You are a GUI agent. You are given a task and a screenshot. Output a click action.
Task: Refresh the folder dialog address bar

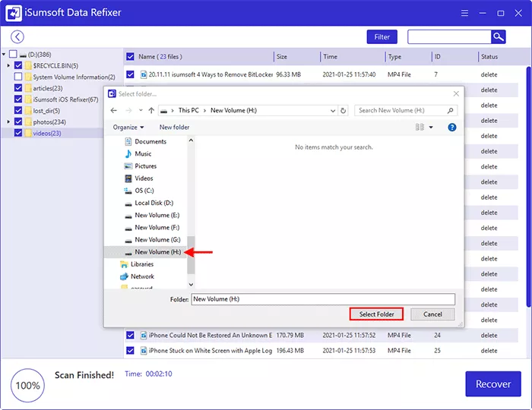344,110
